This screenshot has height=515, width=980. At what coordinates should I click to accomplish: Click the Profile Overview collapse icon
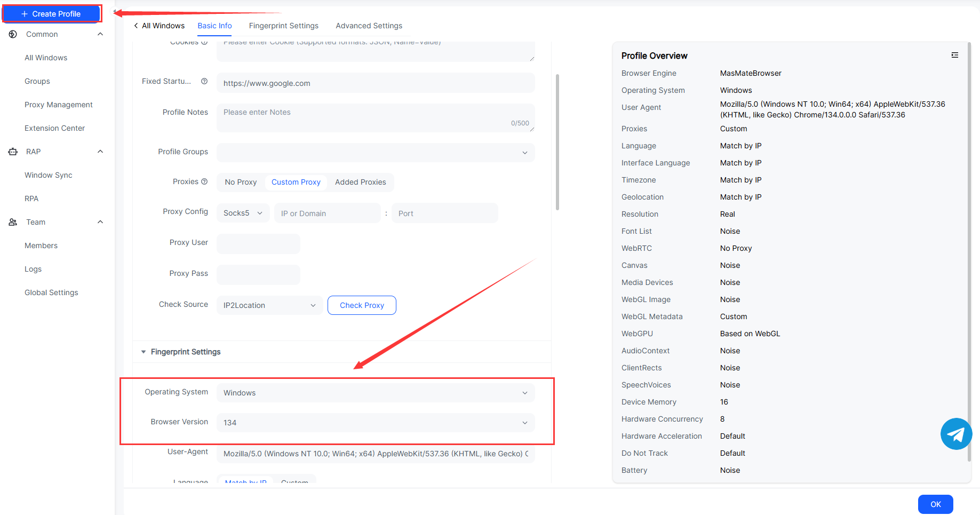pos(954,56)
